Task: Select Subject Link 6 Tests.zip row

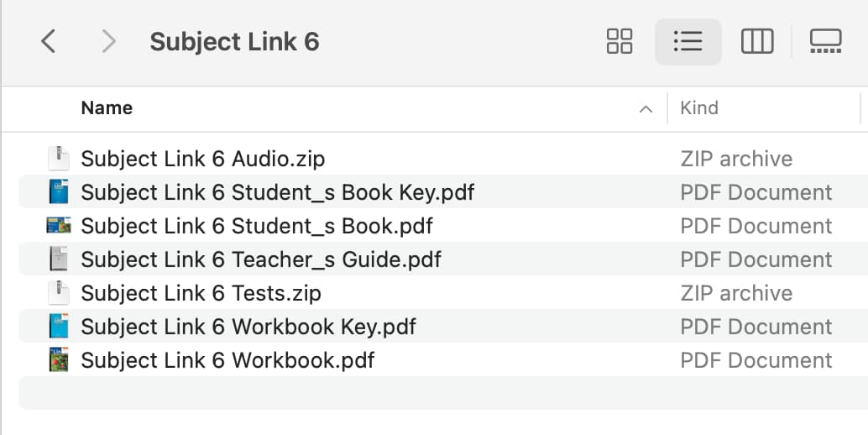Action: click(443, 293)
